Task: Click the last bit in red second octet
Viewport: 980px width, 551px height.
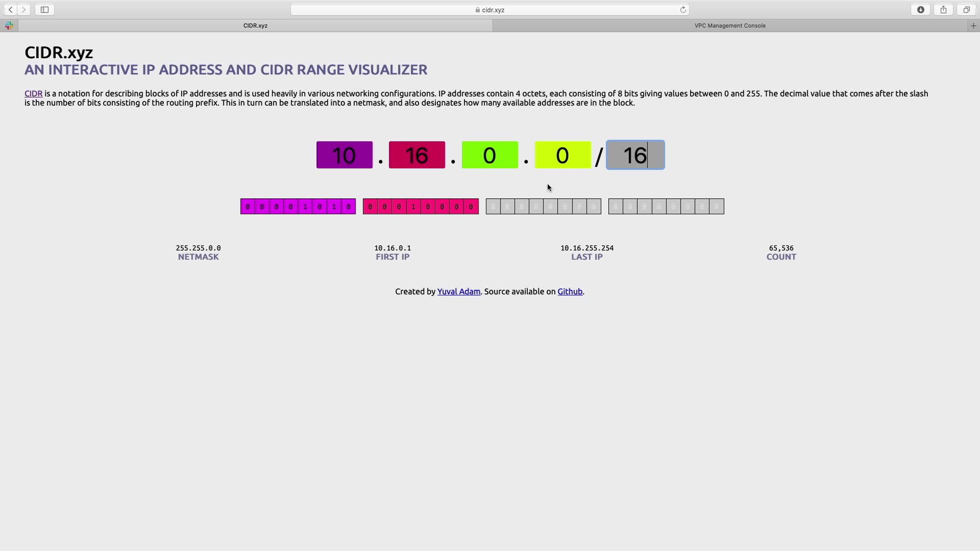Action: click(x=471, y=206)
